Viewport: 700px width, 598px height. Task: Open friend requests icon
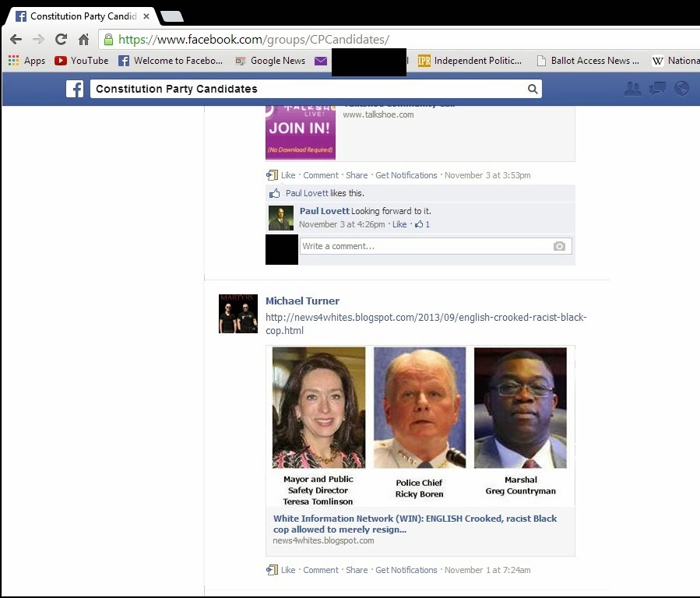[632, 89]
